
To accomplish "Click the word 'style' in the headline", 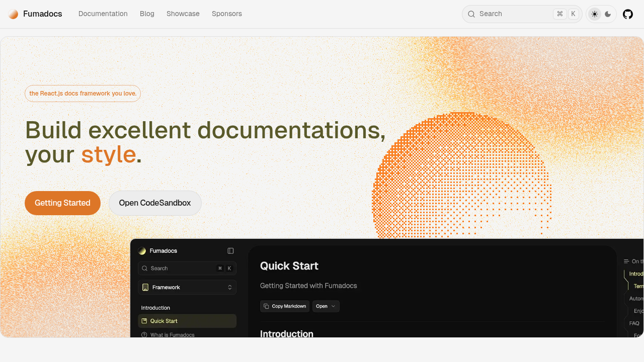I will pyautogui.click(x=109, y=154).
